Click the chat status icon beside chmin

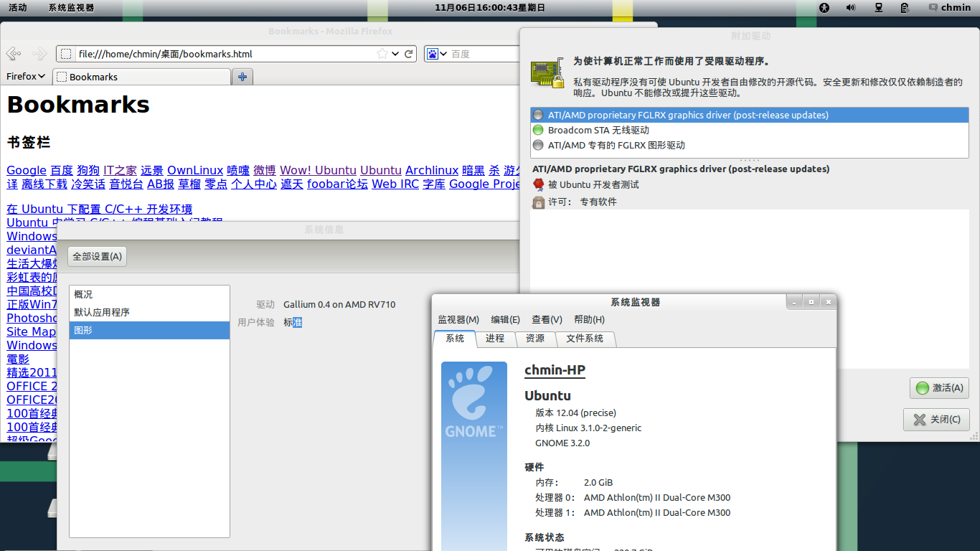(x=933, y=7)
